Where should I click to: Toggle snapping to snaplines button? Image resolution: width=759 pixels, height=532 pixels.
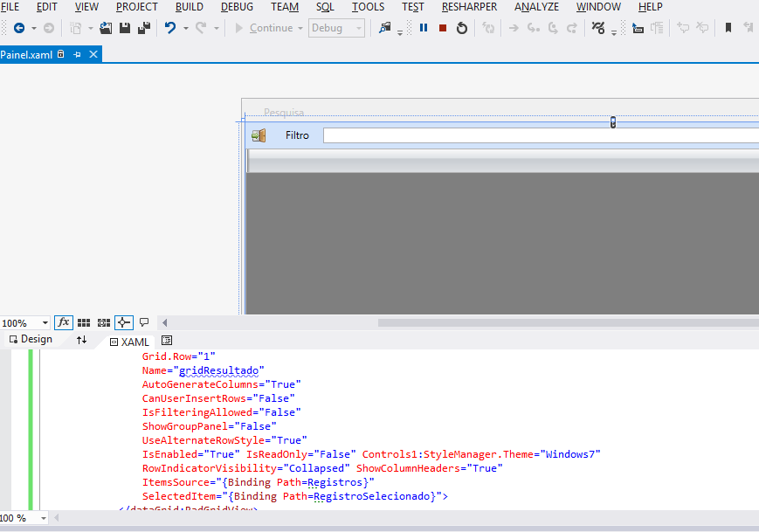[123, 322]
